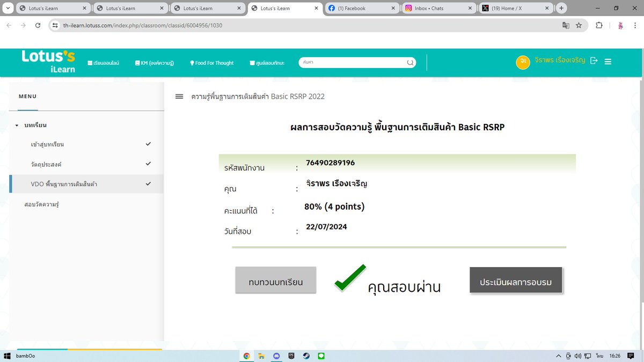Open Discord from the taskbar
This screenshot has height=362, width=644.
276,356
